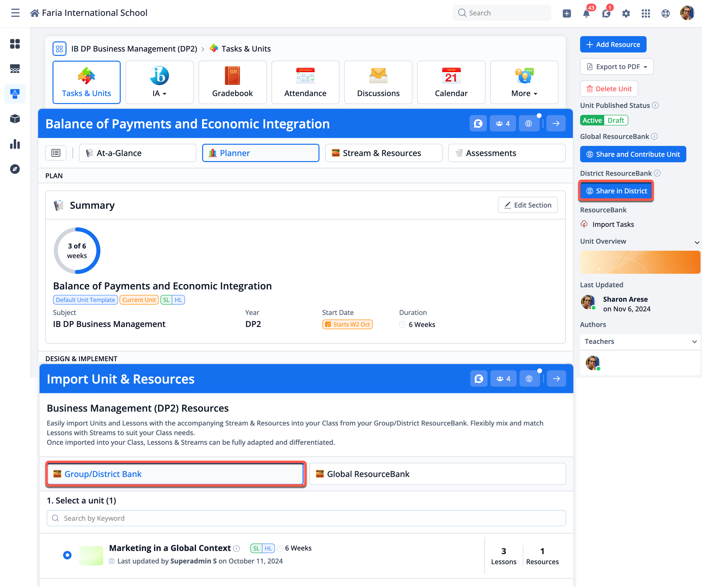Click the orange unit cover image

coord(640,263)
